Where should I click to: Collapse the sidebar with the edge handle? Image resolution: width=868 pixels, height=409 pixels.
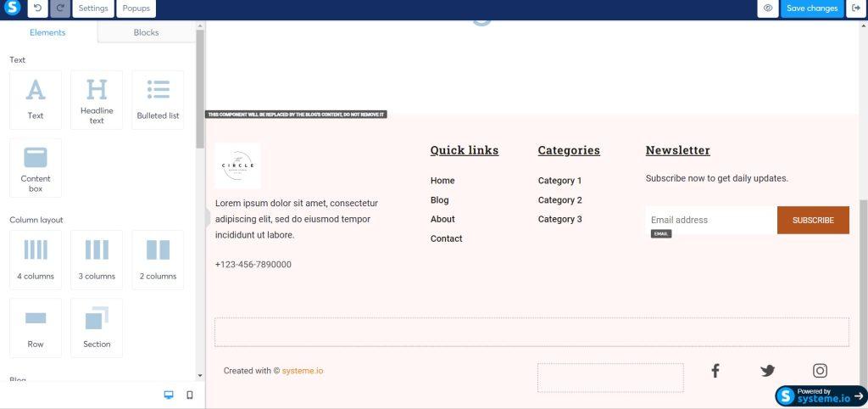click(208, 218)
